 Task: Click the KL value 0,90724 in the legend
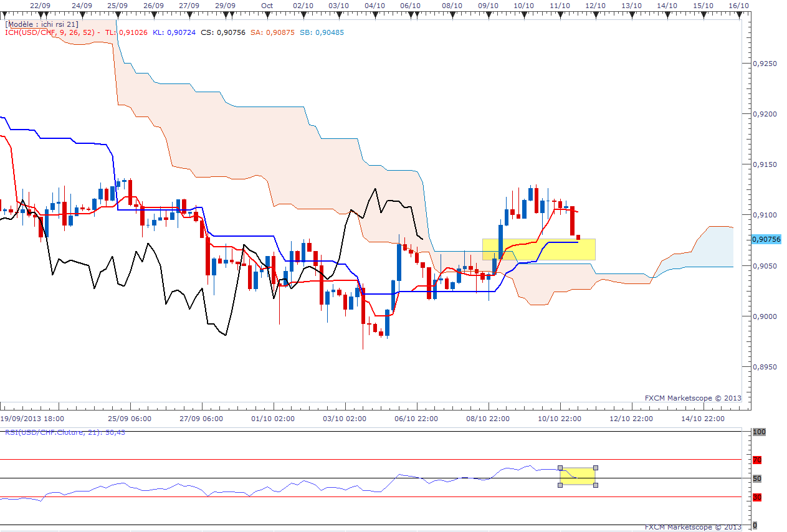pos(179,32)
